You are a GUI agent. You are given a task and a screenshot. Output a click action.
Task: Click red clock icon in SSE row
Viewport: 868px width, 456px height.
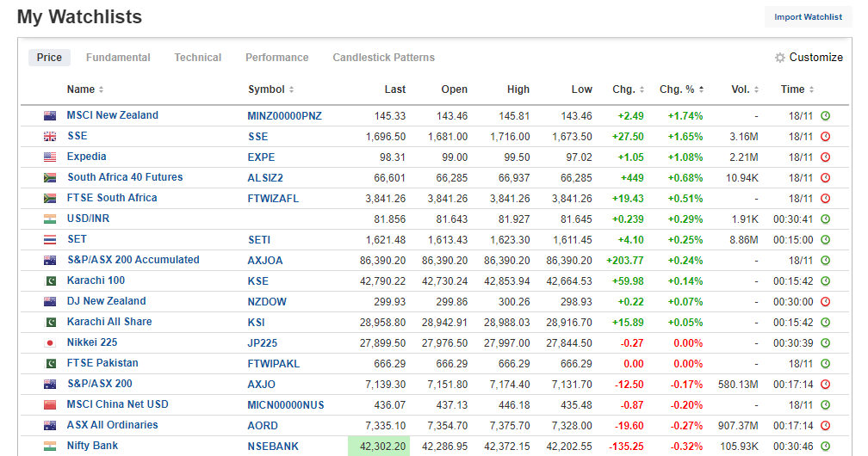[x=825, y=136]
